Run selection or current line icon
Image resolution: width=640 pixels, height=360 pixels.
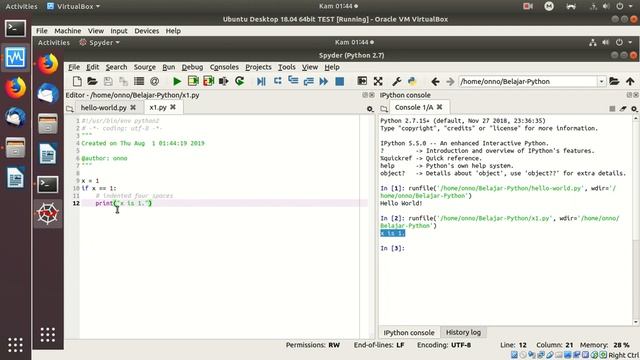click(x=224, y=81)
